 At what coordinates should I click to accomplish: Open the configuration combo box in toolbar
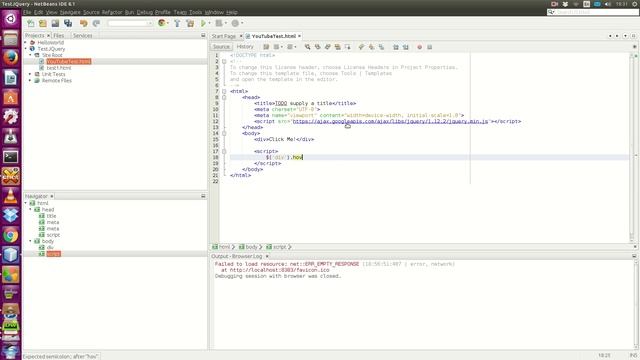pos(130,23)
